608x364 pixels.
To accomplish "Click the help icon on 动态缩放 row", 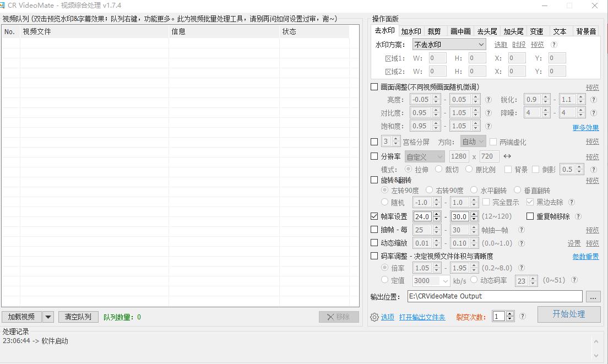I will pyautogui.click(x=522, y=243).
